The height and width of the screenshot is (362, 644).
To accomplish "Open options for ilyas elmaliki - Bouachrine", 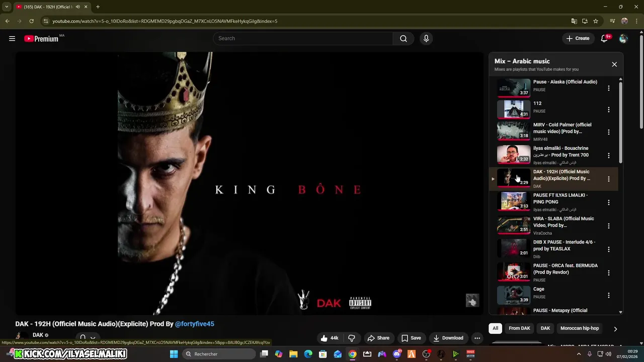I will click(608, 155).
